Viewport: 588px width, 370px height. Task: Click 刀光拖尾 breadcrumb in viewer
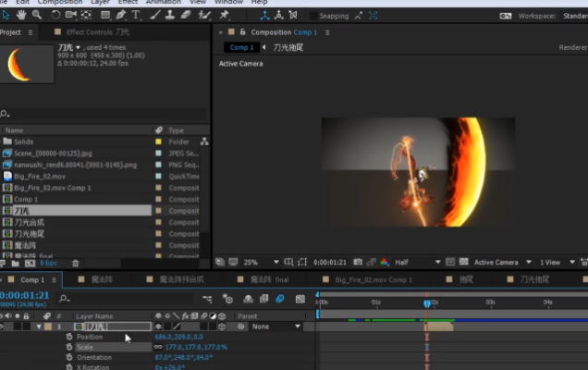(x=288, y=48)
